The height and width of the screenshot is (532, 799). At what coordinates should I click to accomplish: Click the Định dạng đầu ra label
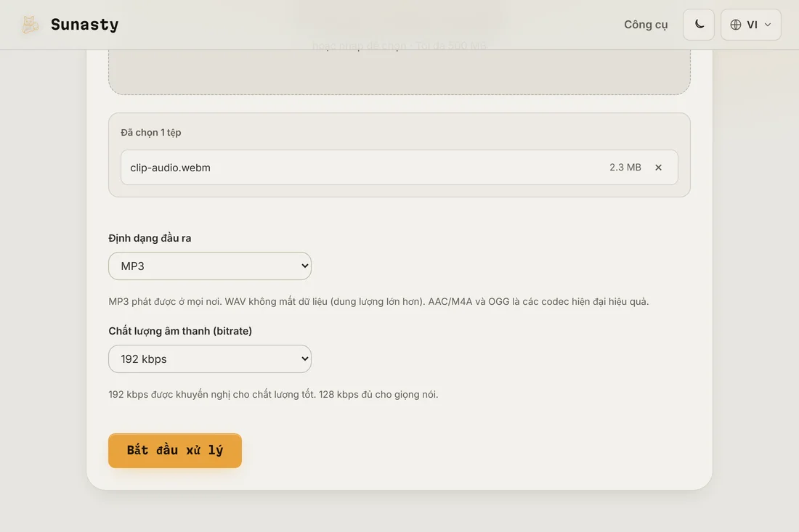click(150, 238)
